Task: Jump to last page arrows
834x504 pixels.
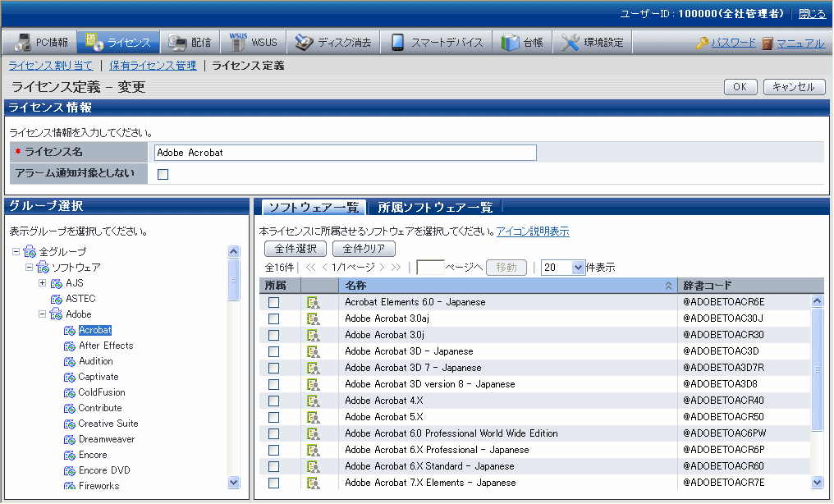Action: click(396, 268)
